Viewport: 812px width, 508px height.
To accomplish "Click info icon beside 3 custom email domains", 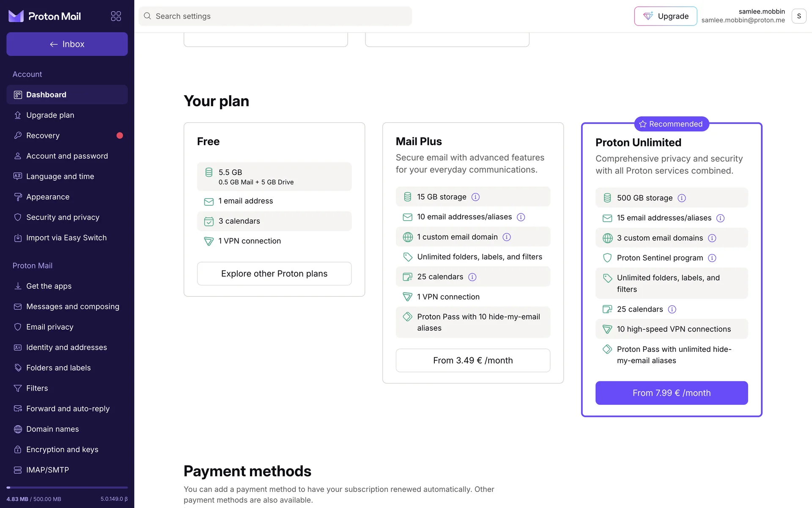I will point(712,238).
